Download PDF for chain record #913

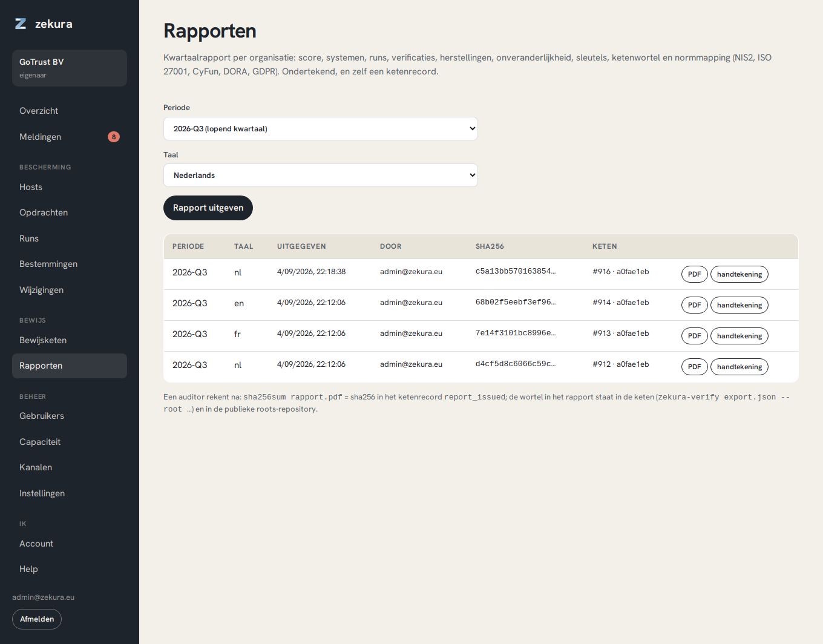(x=694, y=336)
